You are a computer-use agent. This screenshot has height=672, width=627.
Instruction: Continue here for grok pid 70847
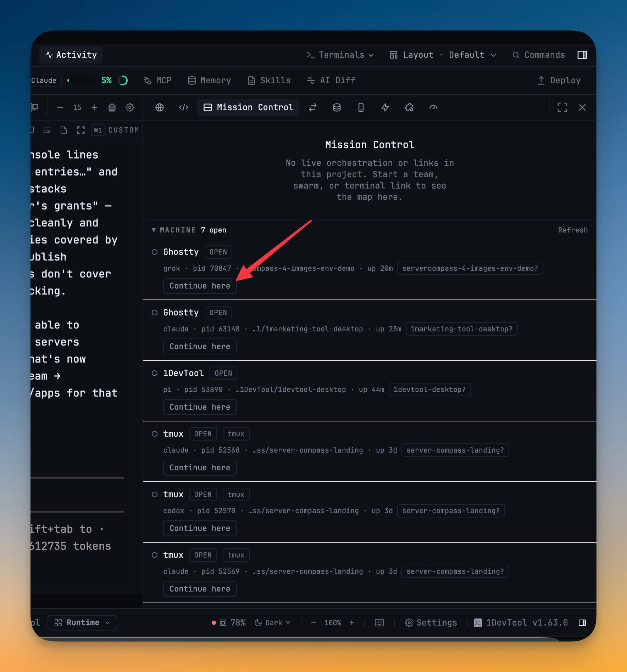click(x=200, y=286)
